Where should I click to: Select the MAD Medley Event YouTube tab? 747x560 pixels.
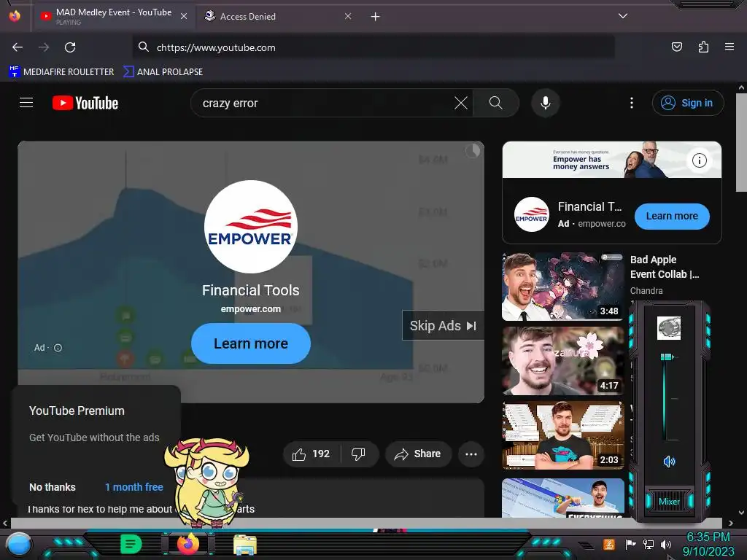coord(113,17)
